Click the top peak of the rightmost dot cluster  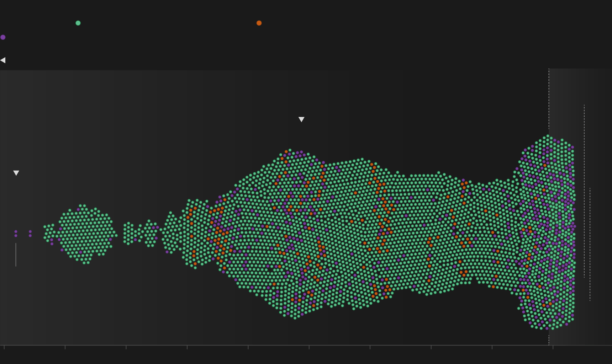pyautogui.click(x=548, y=136)
